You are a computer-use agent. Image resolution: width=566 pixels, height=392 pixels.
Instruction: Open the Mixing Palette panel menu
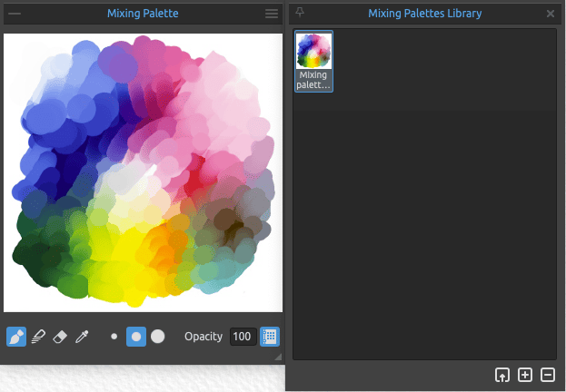coord(272,14)
